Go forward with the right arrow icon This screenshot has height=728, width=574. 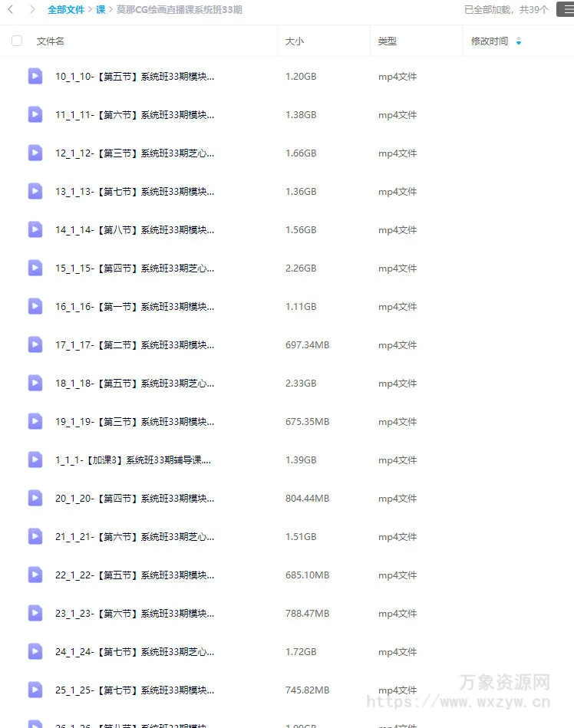tap(31, 9)
